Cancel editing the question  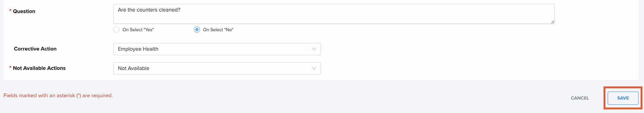(x=580, y=98)
